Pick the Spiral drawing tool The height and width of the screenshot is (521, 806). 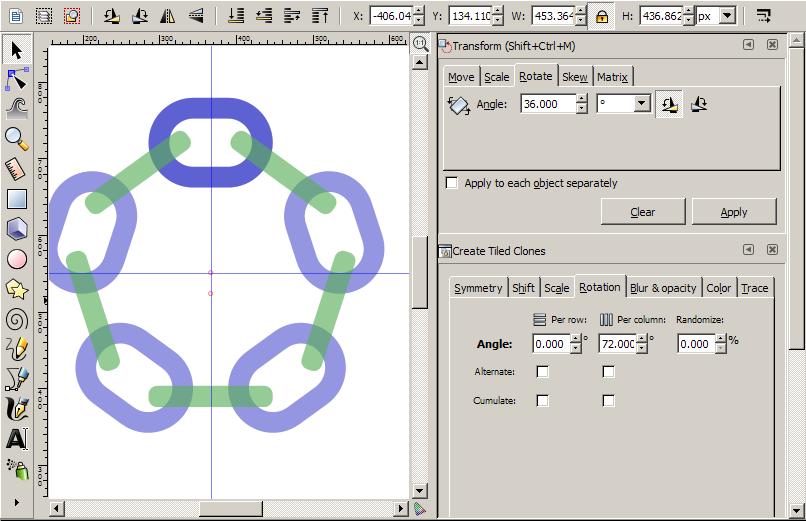click(x=16, y=319)
